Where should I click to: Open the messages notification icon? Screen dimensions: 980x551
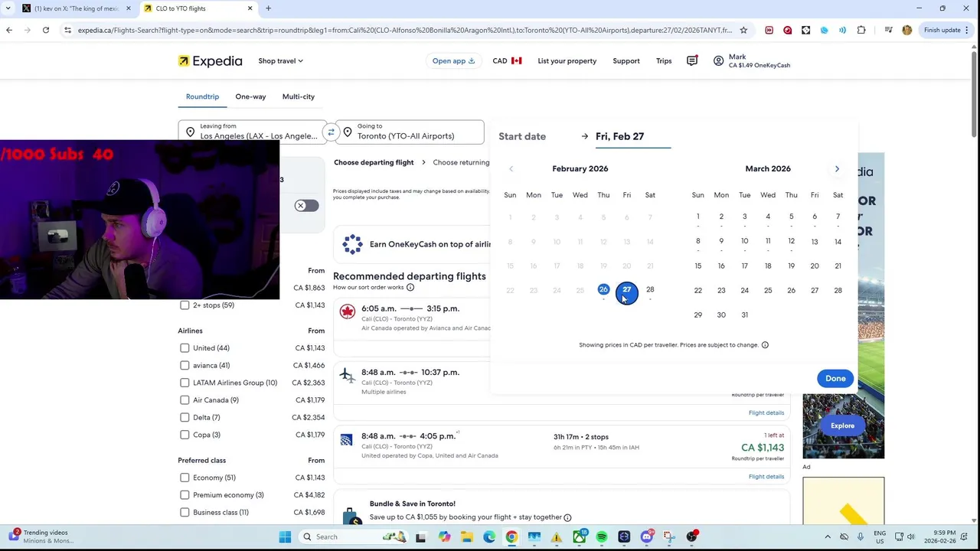tap(692, 60)
